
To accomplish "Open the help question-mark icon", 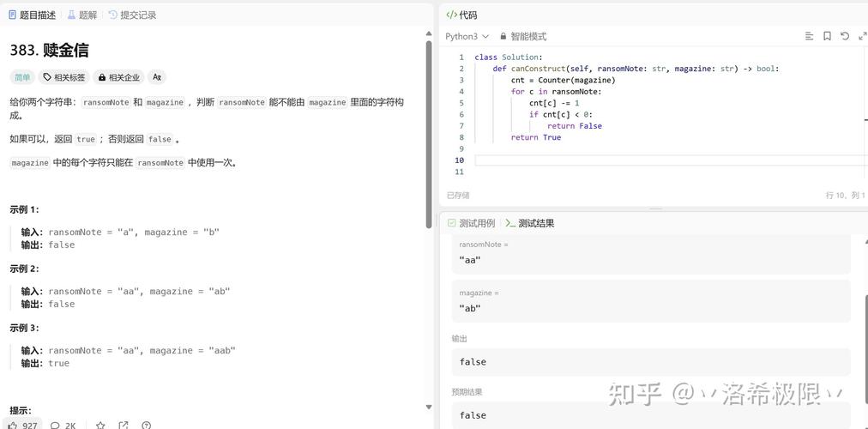I will tap(146, 425).
